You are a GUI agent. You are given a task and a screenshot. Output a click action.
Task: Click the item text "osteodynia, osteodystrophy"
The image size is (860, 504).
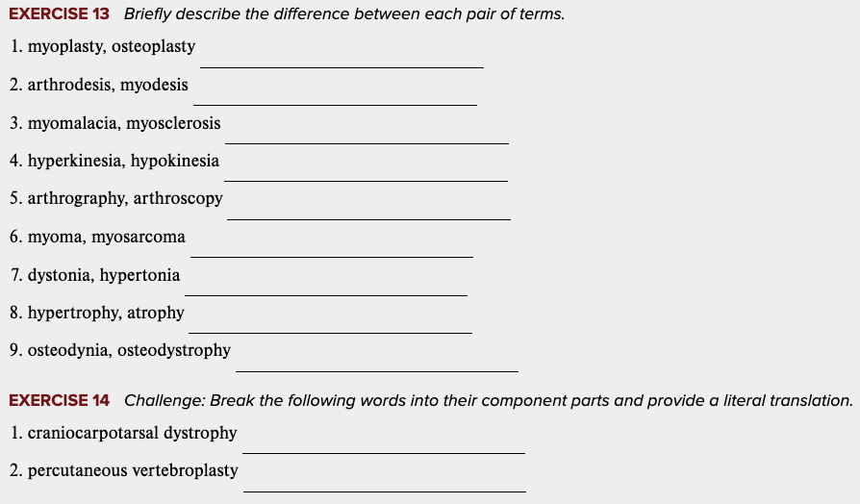[x=129, y=350]
